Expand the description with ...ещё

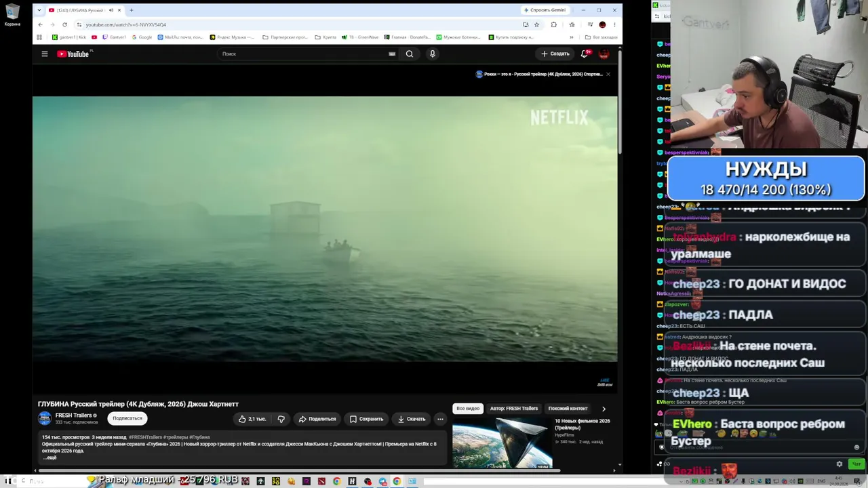point(50,457)
